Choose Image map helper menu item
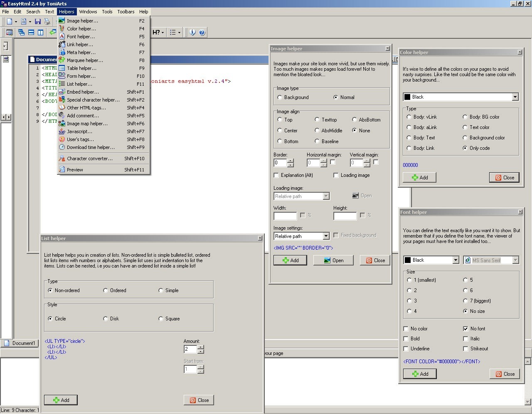Screen dimensions: 532x414 (103, 124)
